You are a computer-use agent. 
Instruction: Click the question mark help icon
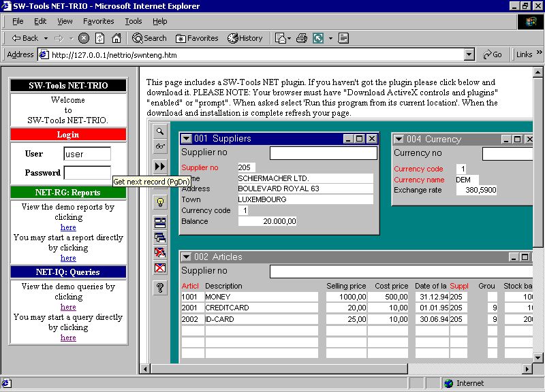pyautogui.click(x=160, y=288)
